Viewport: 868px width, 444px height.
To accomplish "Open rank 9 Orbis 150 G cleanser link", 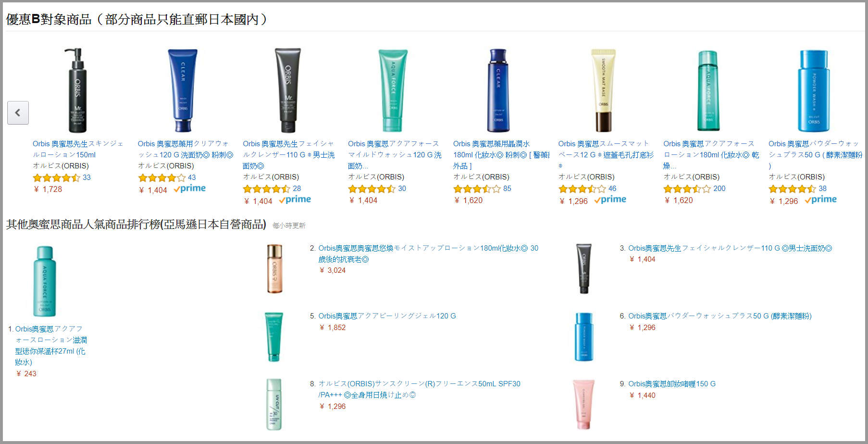I will coord(672,384).
